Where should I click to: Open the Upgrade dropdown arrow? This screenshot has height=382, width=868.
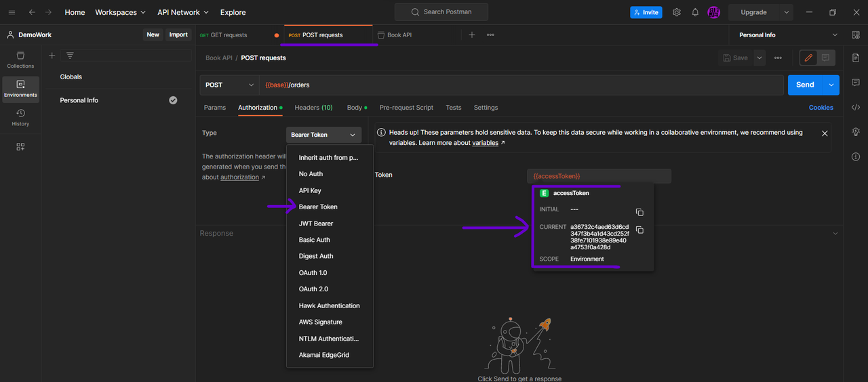click(x=787, y=12)
